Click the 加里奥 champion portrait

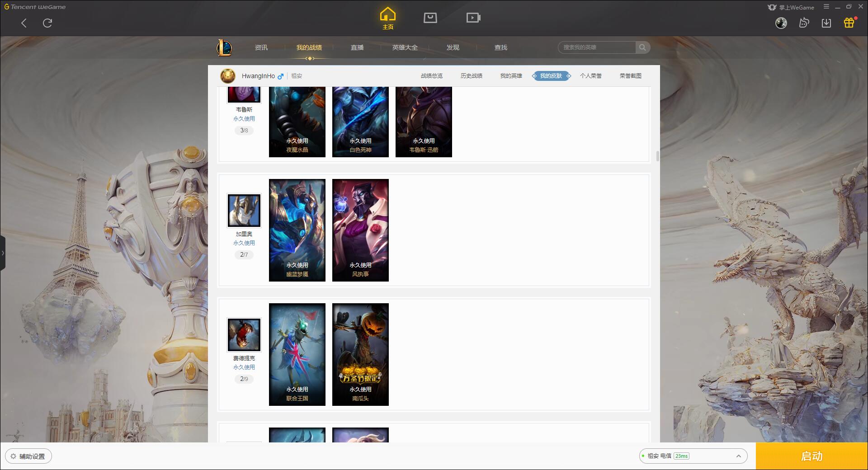[x=244, y=211]
